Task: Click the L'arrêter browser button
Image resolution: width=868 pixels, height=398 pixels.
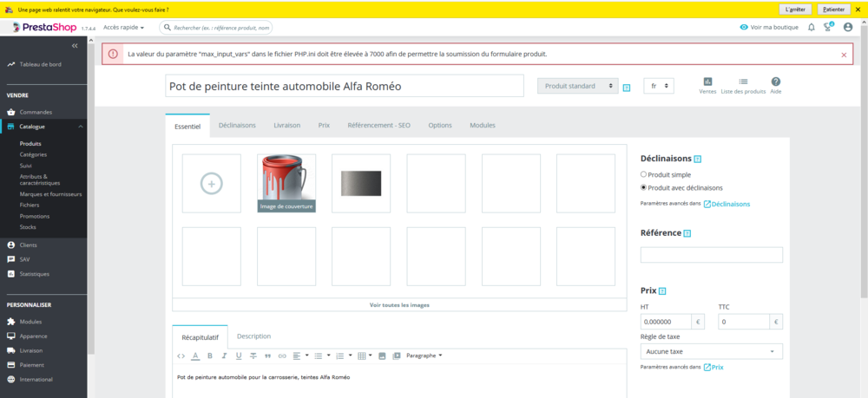Action: click(795, 10)
